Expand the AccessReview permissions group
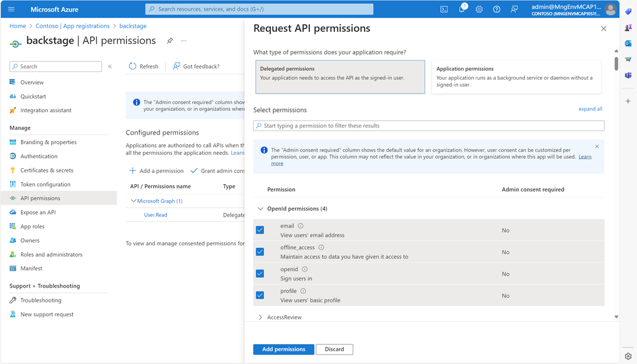This screenshot has width=637, height=364. pos(260,317)
